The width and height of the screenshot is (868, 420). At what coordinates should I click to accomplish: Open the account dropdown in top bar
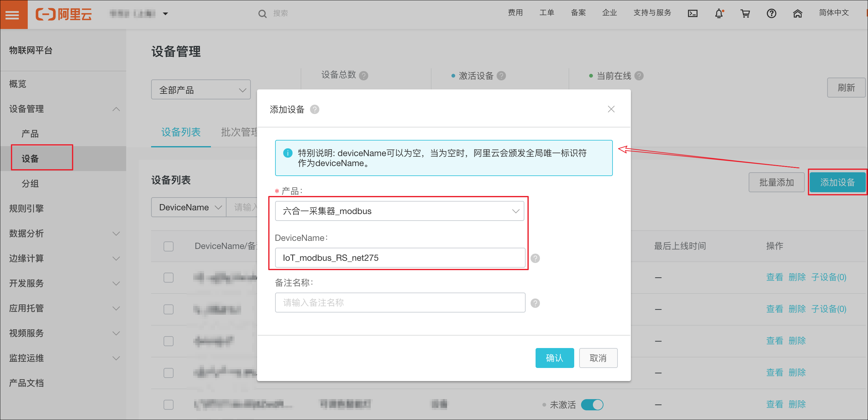(x=139, y=14)
